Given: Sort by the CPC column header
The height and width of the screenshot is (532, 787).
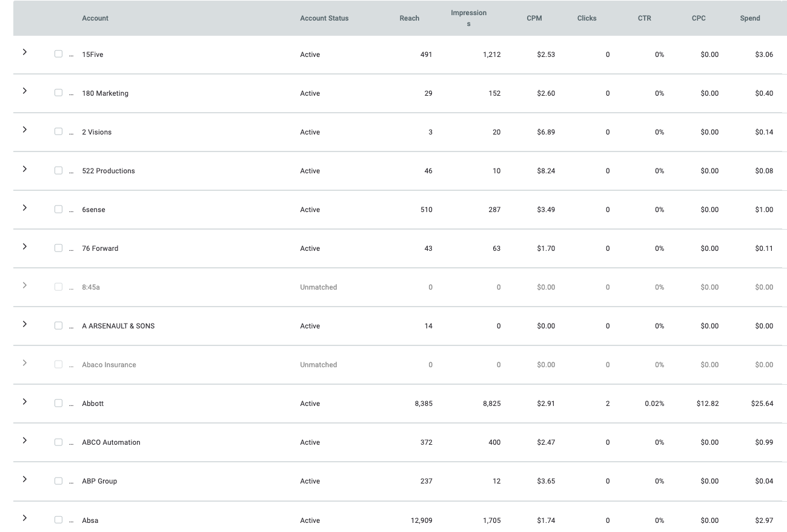Looking at the screenshot, I should [x=699, y=18].
